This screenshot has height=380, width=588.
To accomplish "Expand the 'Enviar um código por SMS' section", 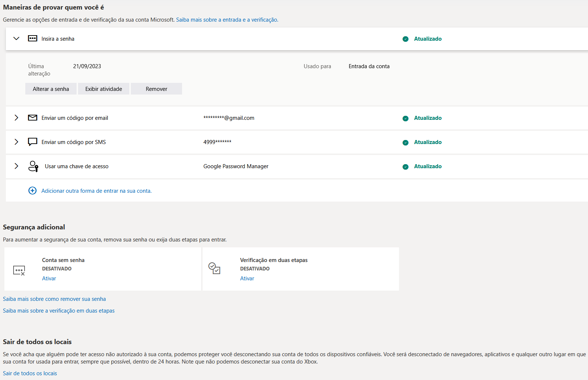I will point(16,142).
